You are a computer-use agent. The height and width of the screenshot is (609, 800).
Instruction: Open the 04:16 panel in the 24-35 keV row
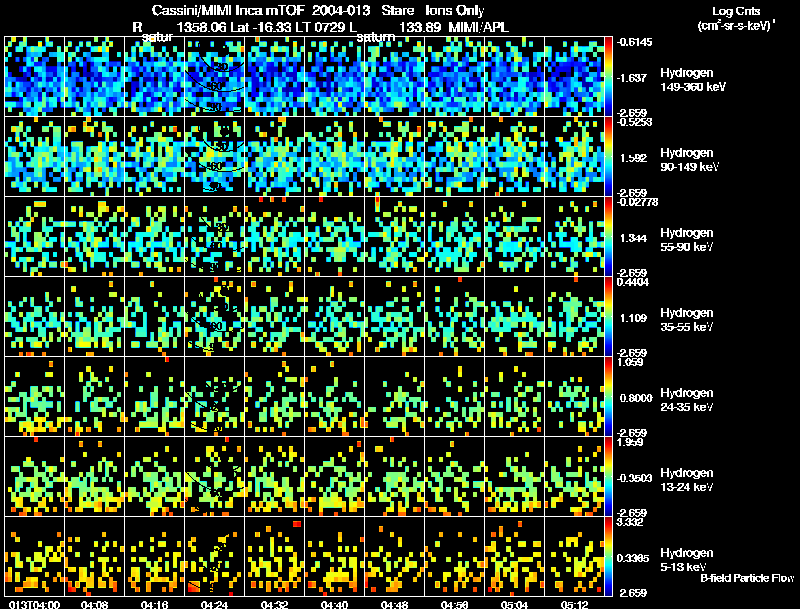click(154, 396)
